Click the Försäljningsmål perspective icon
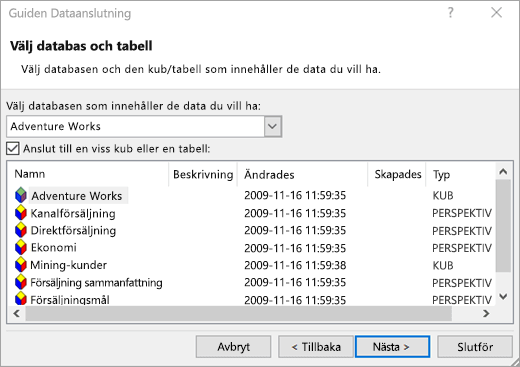 pyautogui.click(x=21, y=299)
